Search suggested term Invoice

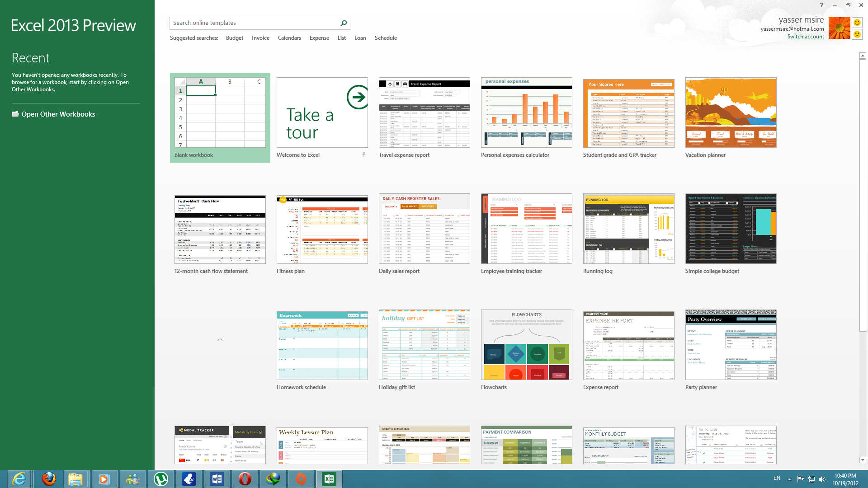coord(260,38)
